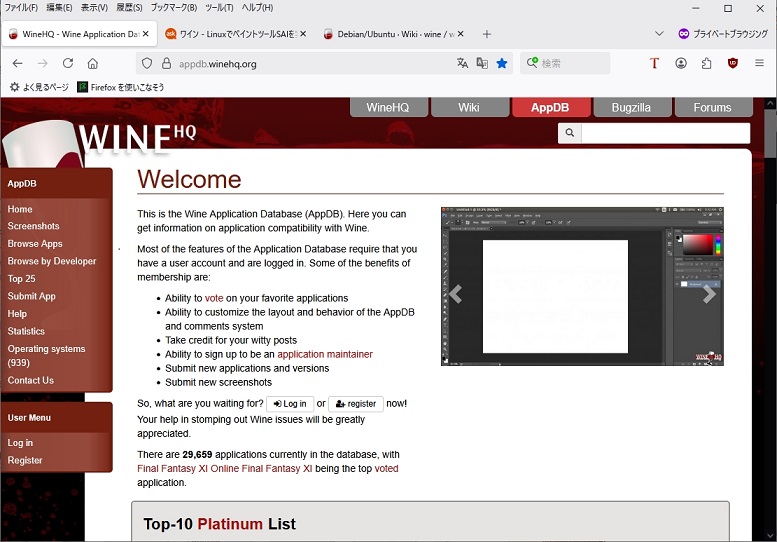Show next screenshot with right carousel arrow
Viewport: 777px width, 542px height.
pyautogui.click(x=709, y=294)
